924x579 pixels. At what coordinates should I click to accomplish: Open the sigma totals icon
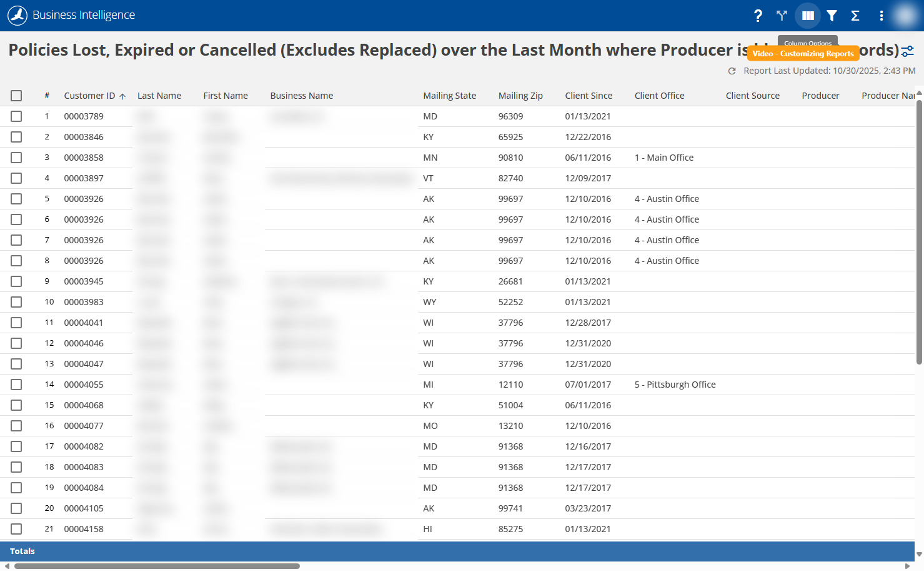855,16
